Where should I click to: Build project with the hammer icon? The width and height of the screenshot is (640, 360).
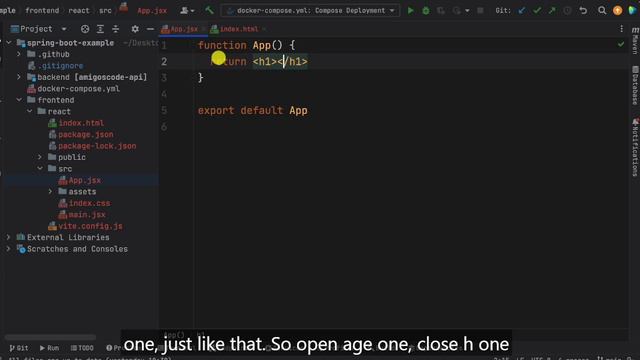[209, 10]
